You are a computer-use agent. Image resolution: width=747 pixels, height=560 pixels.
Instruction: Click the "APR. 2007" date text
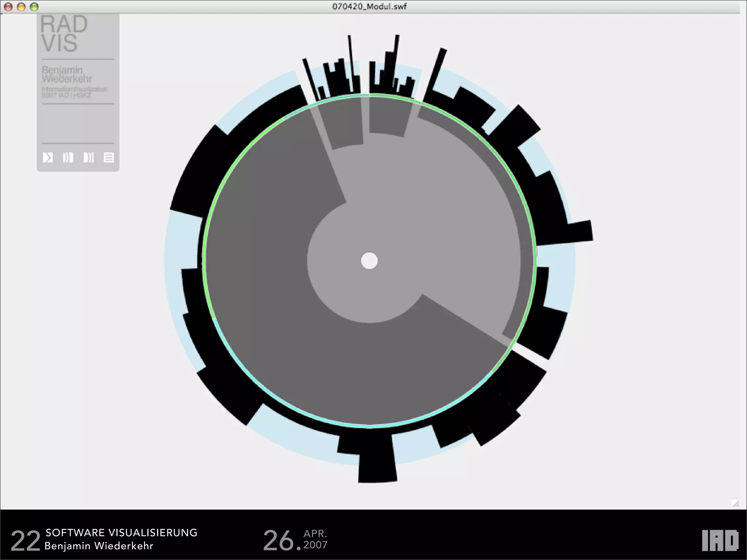click(x=316, y=539)
